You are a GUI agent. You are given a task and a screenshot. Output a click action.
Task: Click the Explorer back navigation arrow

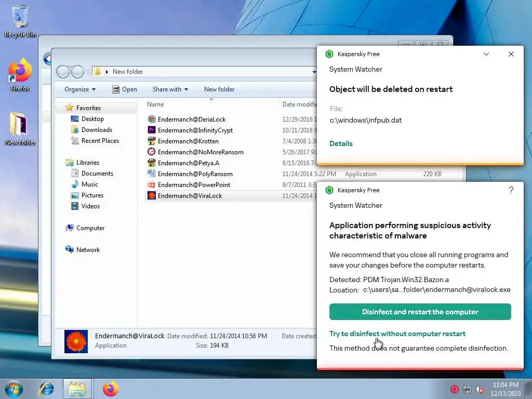click(x=63, y=72)
